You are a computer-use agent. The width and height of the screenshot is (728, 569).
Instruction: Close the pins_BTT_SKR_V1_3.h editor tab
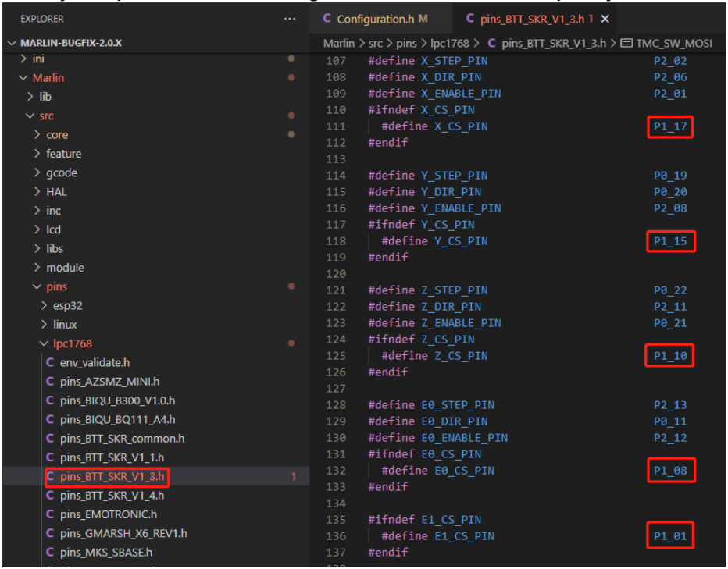[x=605, y=19]
